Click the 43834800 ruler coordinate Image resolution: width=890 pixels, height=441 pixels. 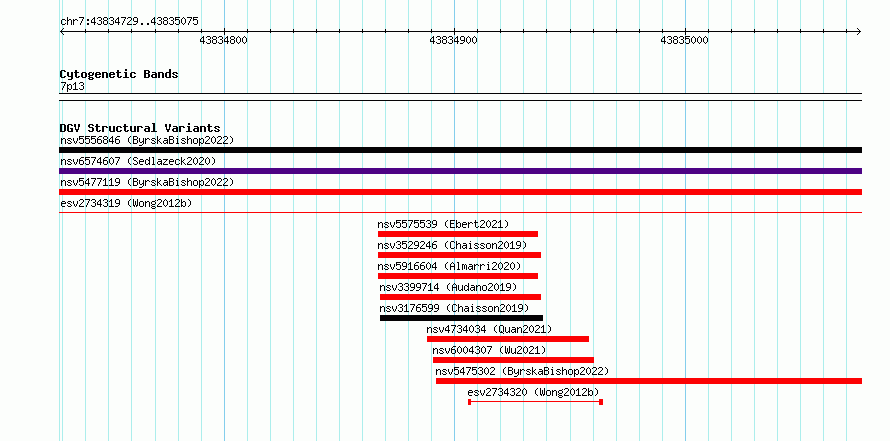coord(224,40)
